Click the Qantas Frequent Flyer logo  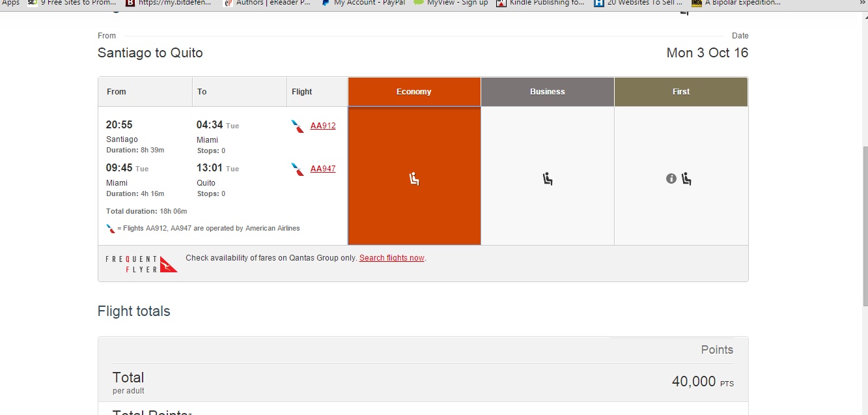[141, 264]
